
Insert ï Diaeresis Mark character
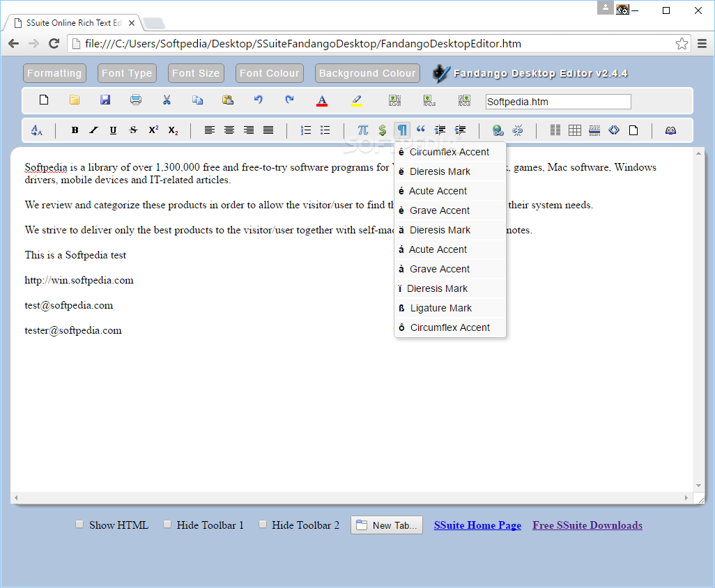450,288
